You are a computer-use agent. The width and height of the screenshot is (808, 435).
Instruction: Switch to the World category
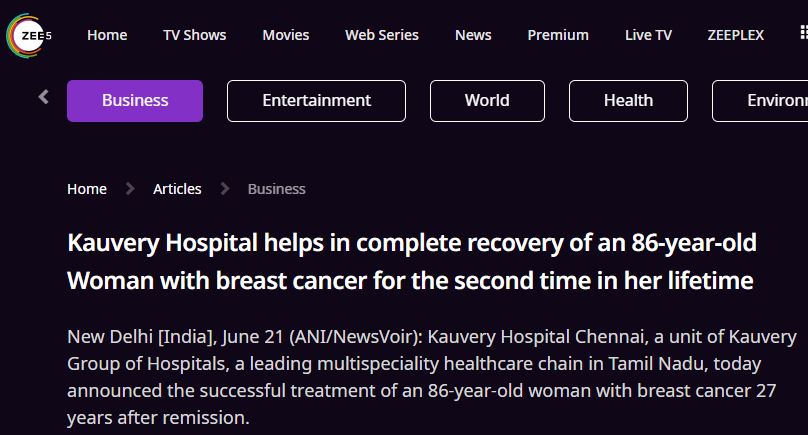[487, 101]
